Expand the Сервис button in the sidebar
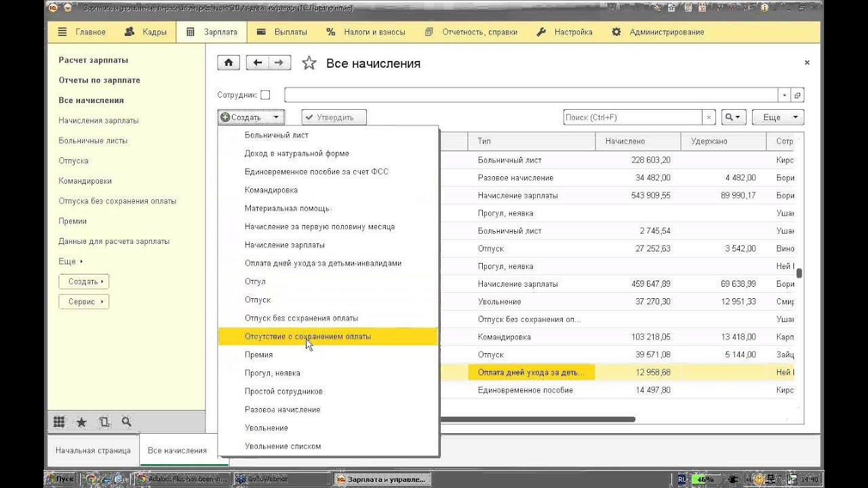The width and height of the screenshot is (868, 488). coord(84,302)
